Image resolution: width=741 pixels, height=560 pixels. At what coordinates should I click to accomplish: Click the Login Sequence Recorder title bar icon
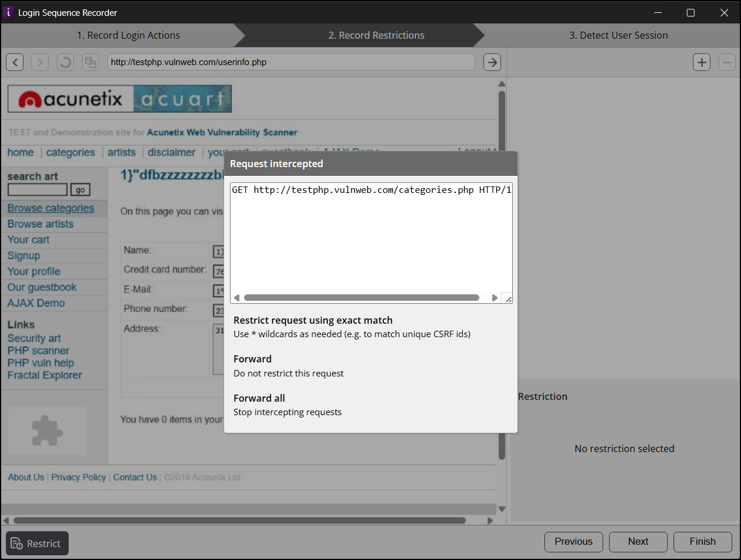pyautogui.click(x=9, y=12)
